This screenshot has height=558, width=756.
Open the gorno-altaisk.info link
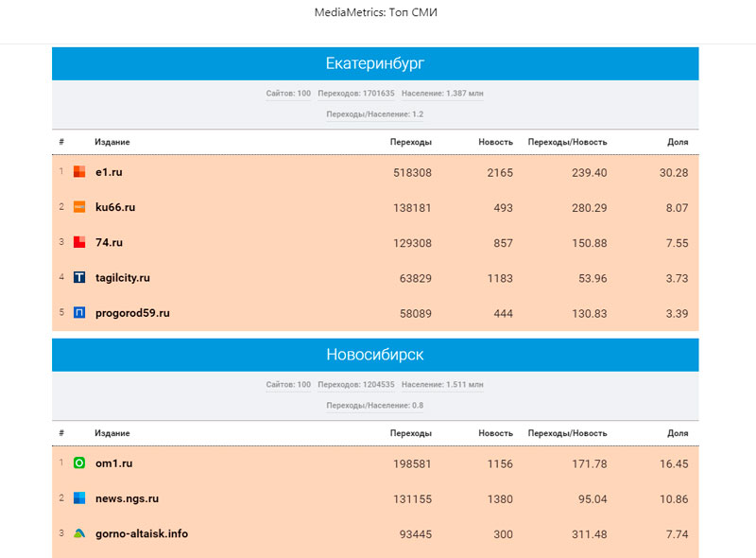click(x=142, y=533)
